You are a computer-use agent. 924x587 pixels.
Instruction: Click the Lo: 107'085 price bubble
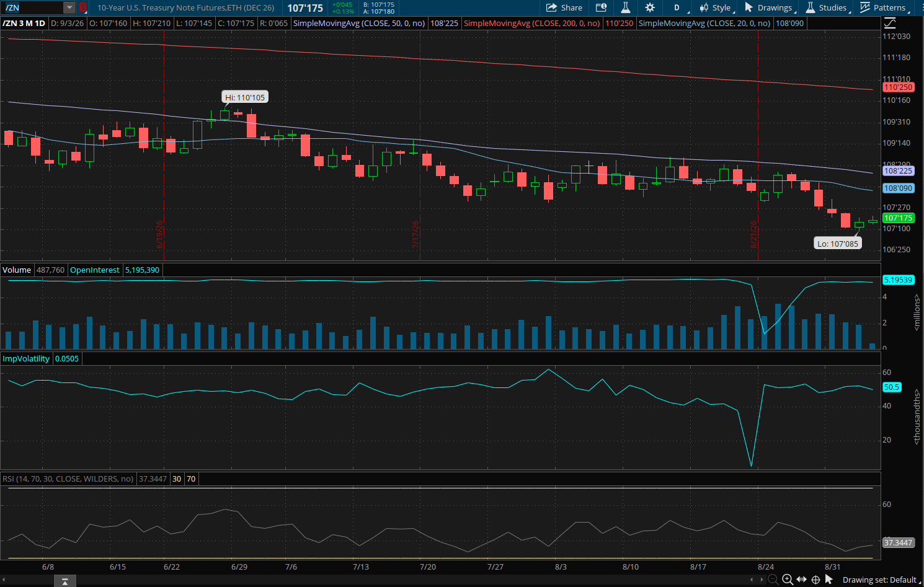click(x=838, y=244)
